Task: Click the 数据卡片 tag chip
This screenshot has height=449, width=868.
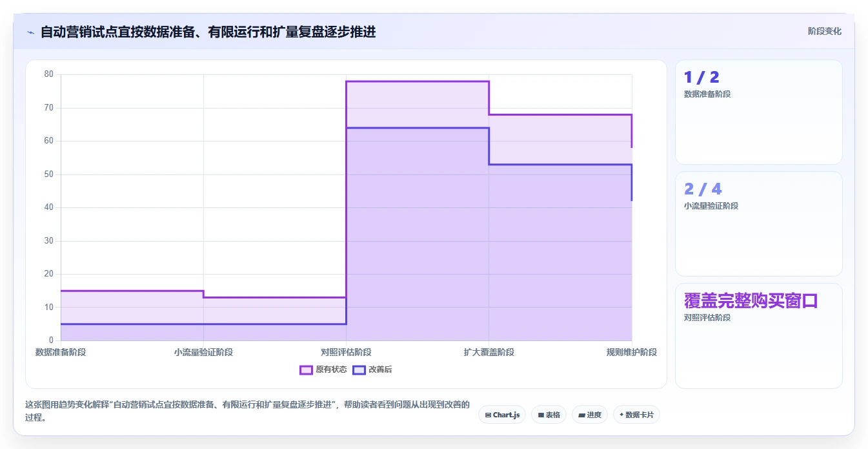Action: point(636,415)
